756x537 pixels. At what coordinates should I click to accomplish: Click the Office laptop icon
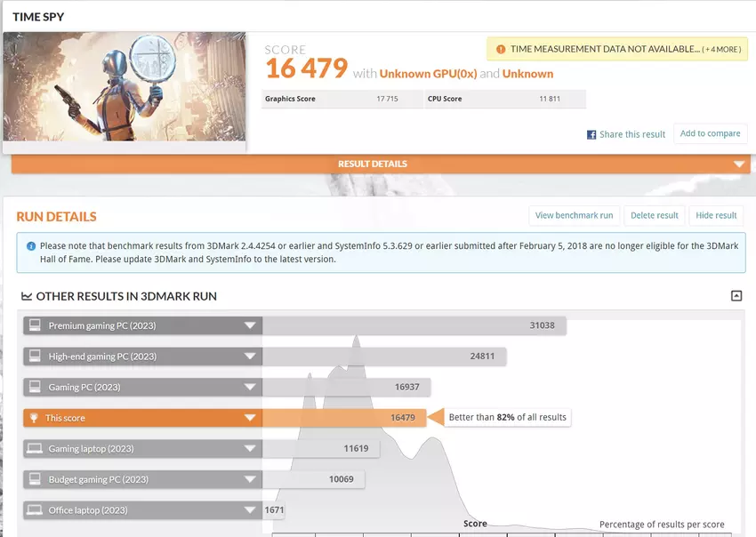(35, 510)
